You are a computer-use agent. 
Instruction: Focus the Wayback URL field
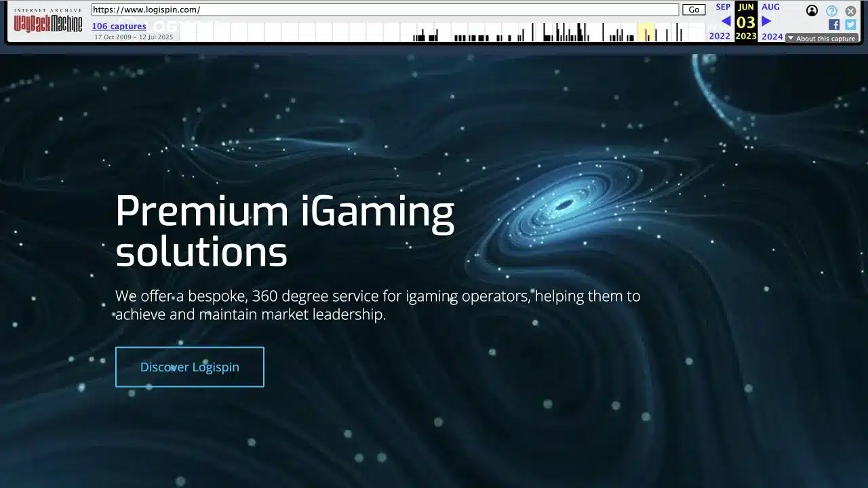(x=384, y=9)
